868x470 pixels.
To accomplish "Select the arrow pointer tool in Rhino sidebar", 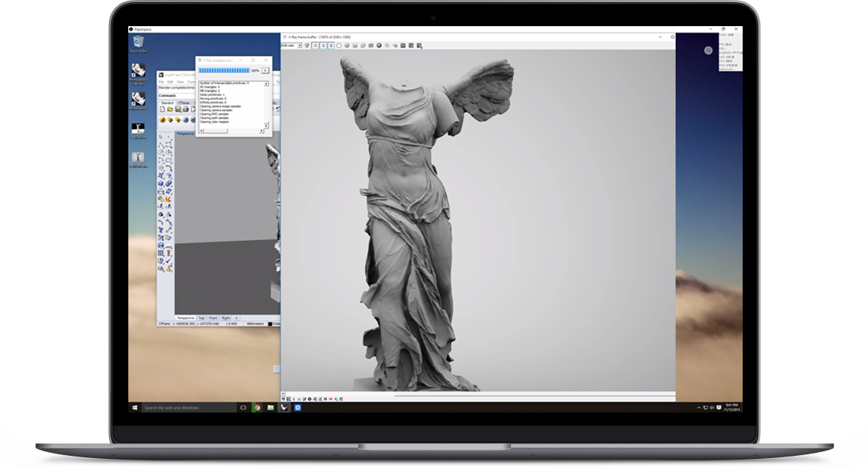I will pyautogui.click(x=161, y=137).
